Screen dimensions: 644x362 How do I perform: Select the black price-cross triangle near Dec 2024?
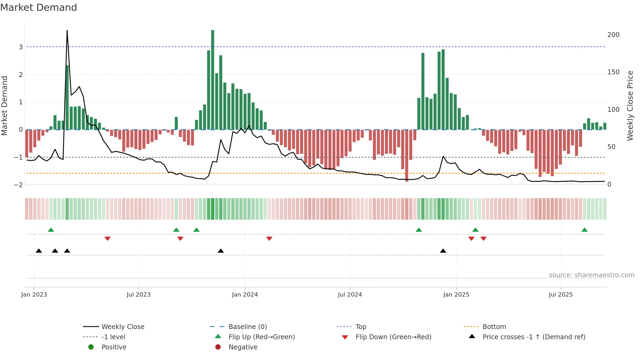tap(443, 251)
